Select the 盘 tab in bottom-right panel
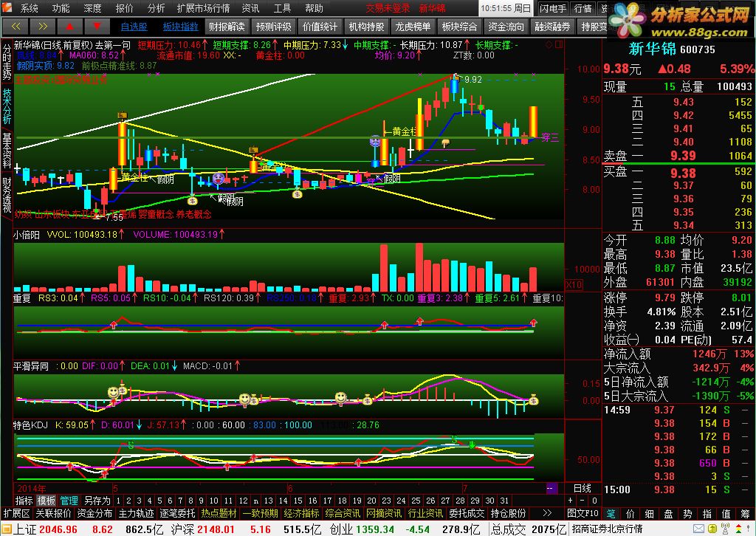 point(669,514)
